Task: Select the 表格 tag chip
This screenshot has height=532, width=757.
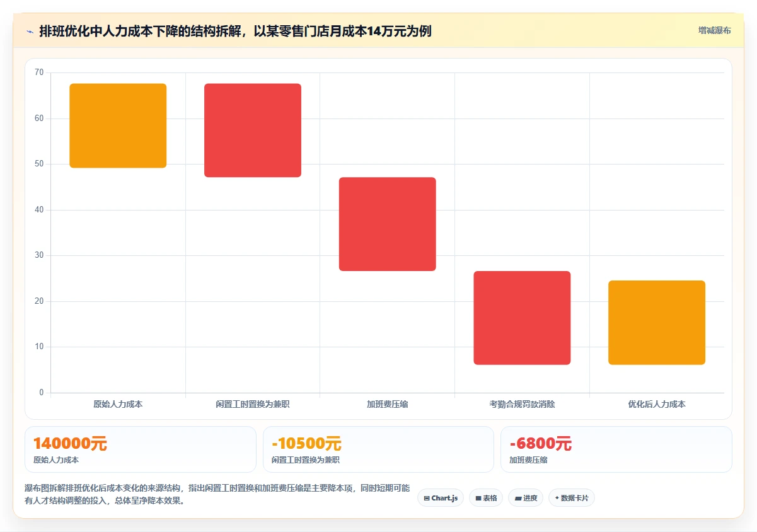Action: click(x=486, y=498)
